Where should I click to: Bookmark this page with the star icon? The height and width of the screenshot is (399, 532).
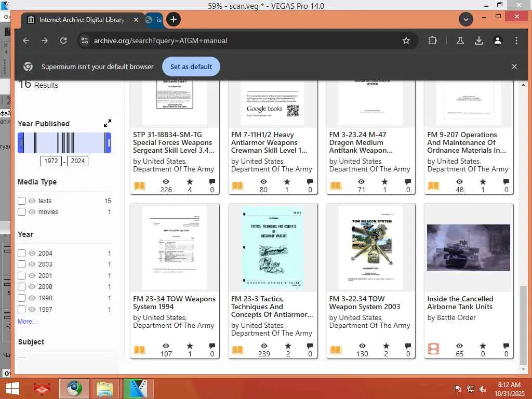406,41
